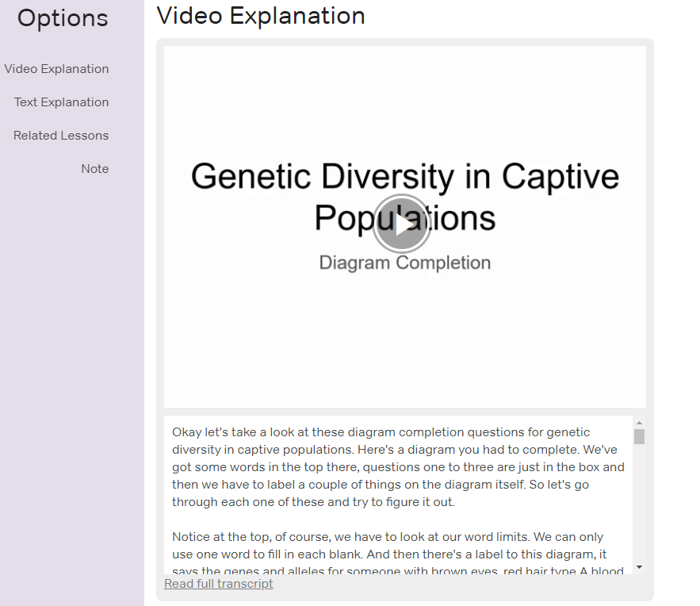Click the Video Explanation page heading
Screen dimensions: 700x606
[x=261, y=15]
